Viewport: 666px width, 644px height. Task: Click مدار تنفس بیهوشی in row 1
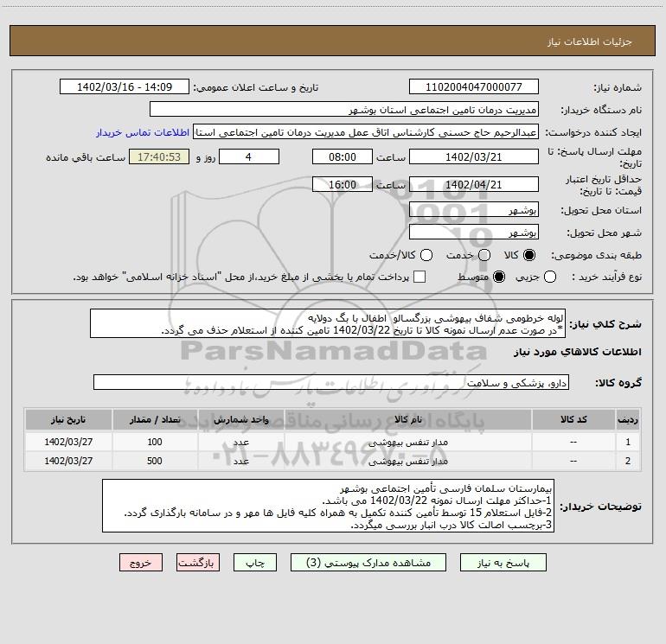tap(407, 443)
